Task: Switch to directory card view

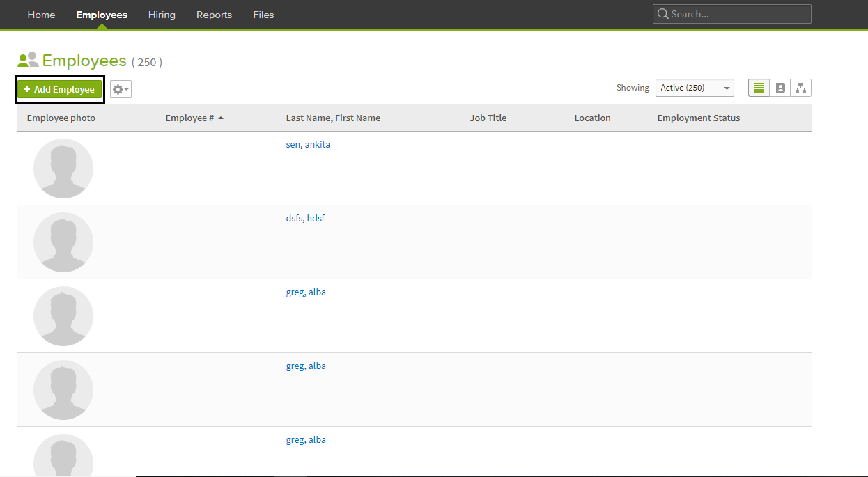Action: point(780,88)
